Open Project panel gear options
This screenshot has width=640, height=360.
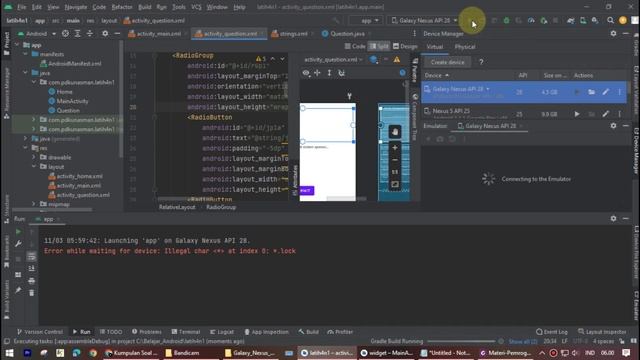coord(105,33)
